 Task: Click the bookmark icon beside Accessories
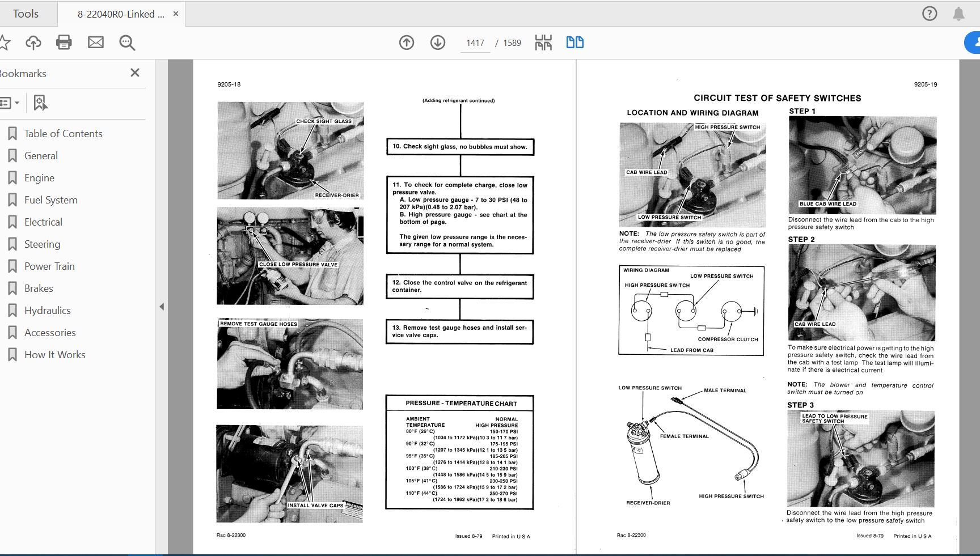[12, 333]
